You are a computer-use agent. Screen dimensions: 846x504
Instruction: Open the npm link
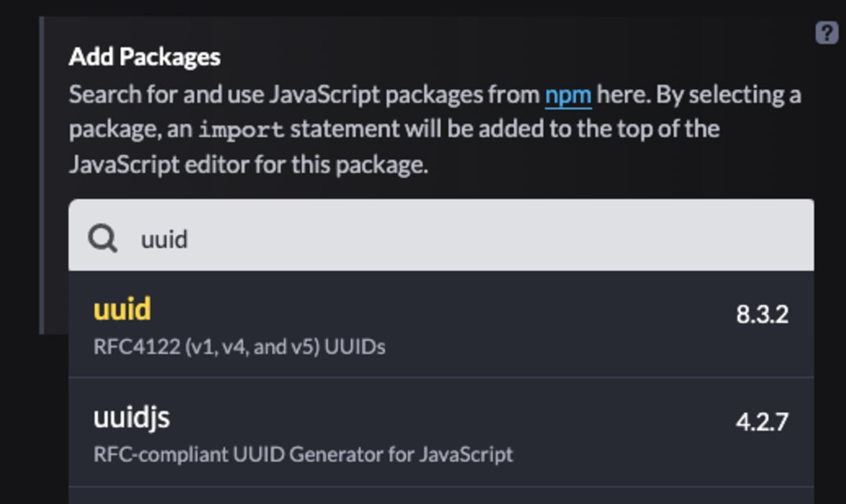pos(568,95)
